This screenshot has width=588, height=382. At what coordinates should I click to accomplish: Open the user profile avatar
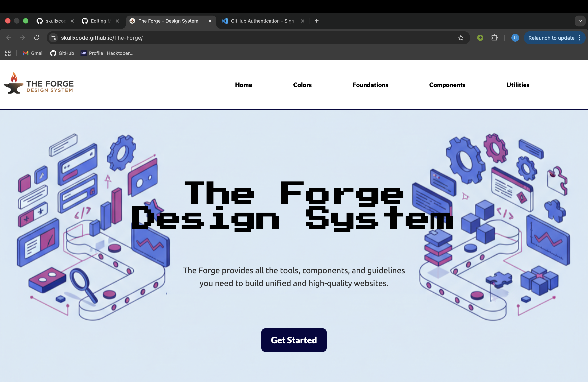[x=515, y=38]
